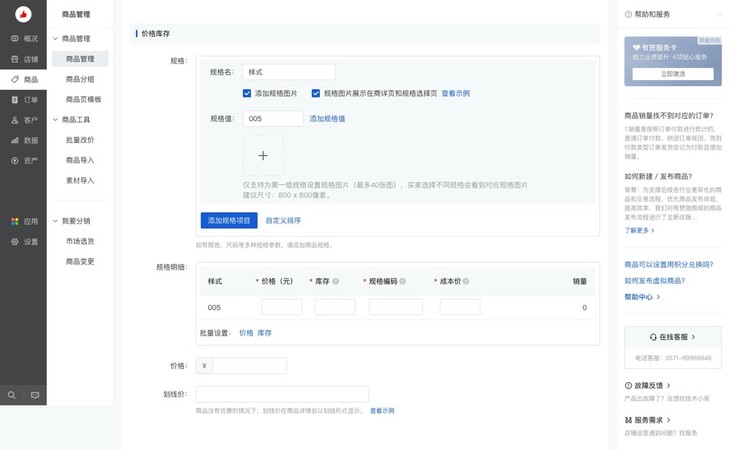Click the 划线价 input field
730x450 pixels.
[x=282, y=394]
